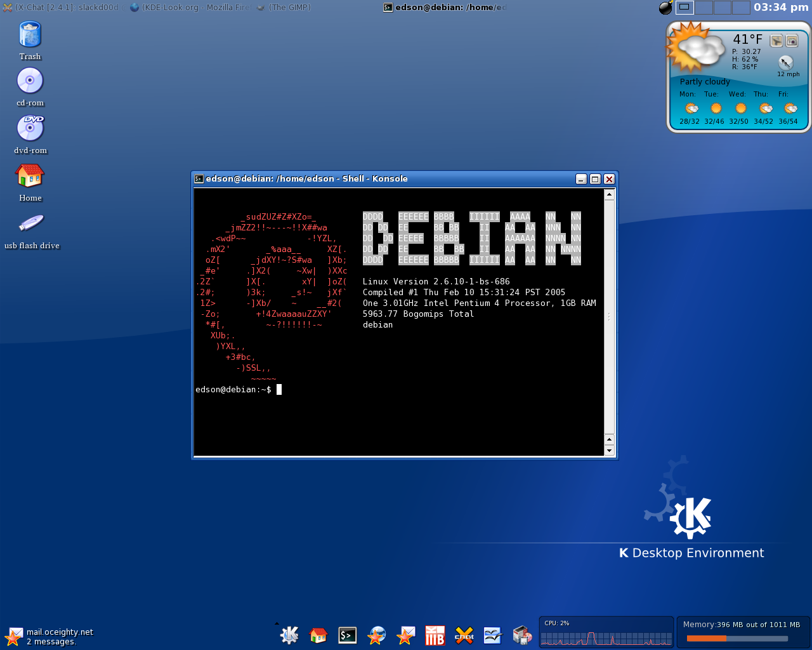812x650 pixels.
Task: Click the '5963.77 Bogomips Total' line
Action: 419,314
